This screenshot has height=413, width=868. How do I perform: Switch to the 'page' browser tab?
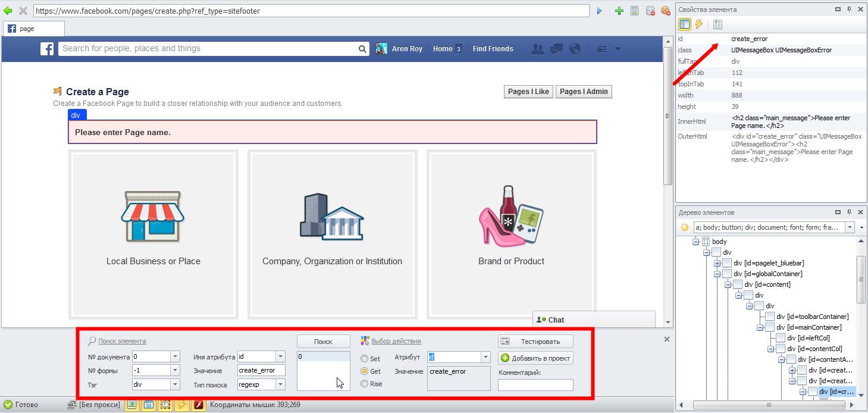click(34, 29)
